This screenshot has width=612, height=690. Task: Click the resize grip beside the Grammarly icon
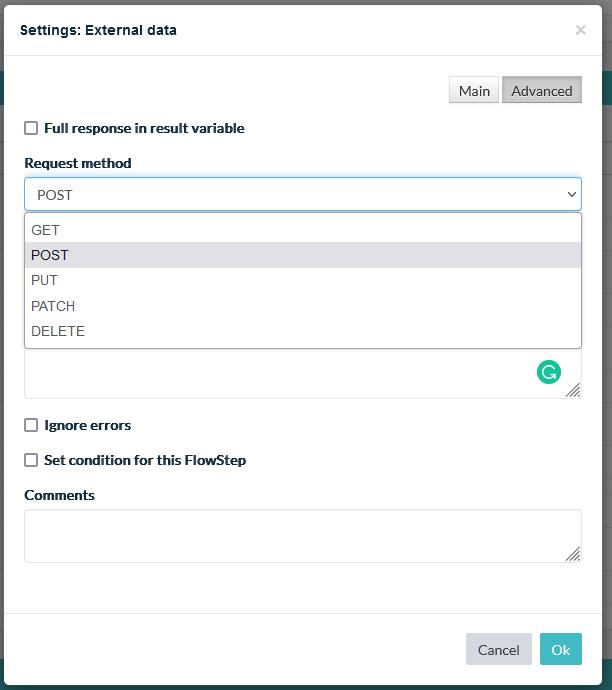tap(573, 390)
